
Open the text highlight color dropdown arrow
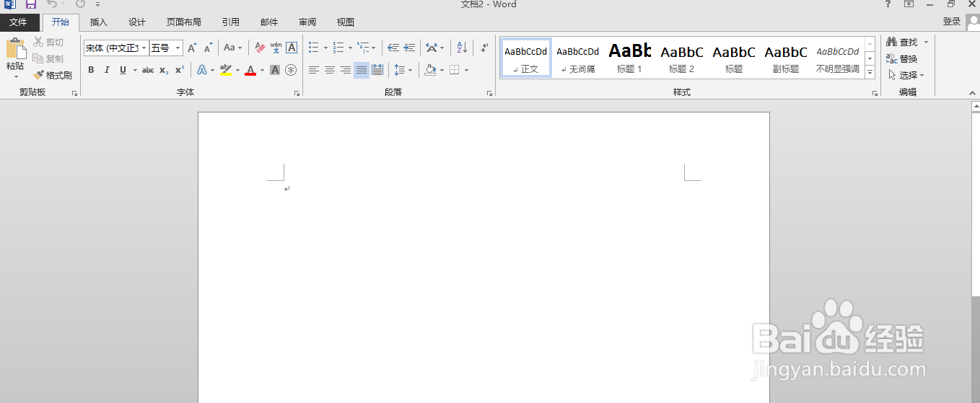[238, 70]
